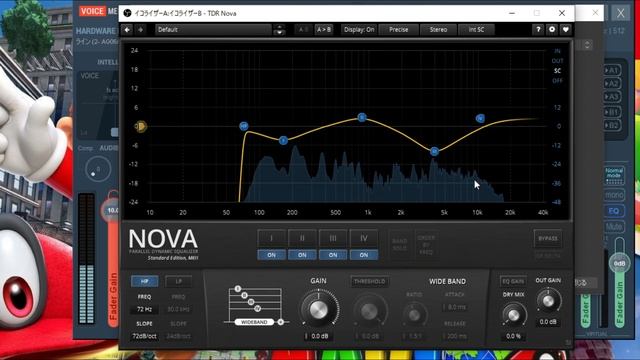
Task: Change the Precise quality mode
Action: point(398,29)
